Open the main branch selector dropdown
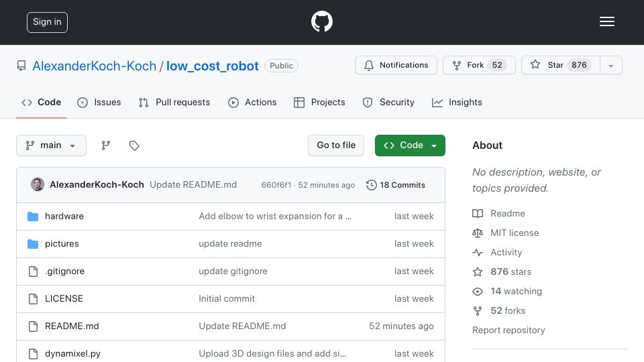 [x=52, y=145]
